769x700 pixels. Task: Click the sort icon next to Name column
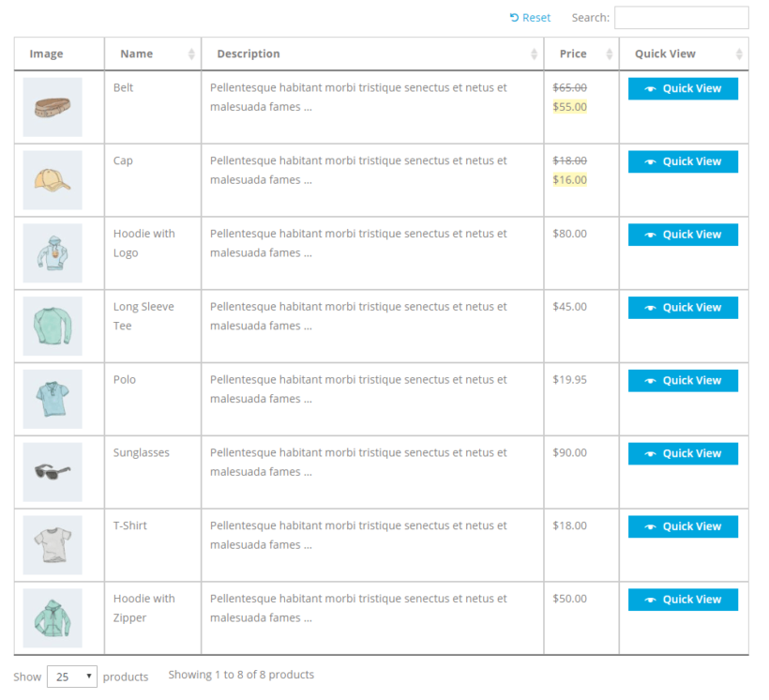click(x=194, y=54)
